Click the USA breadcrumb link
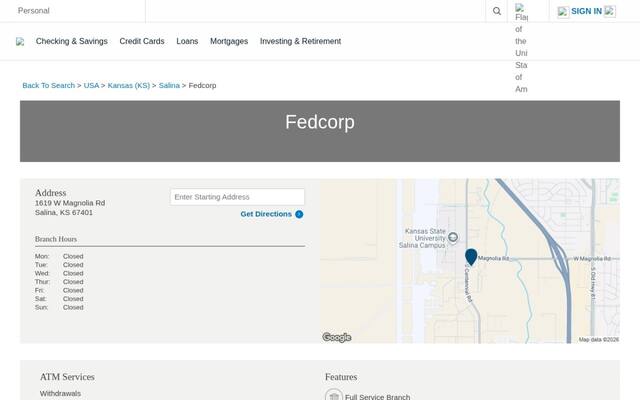The height and width of the screenshot is (400, 640). pyautogui.click(x=91, y=85)
